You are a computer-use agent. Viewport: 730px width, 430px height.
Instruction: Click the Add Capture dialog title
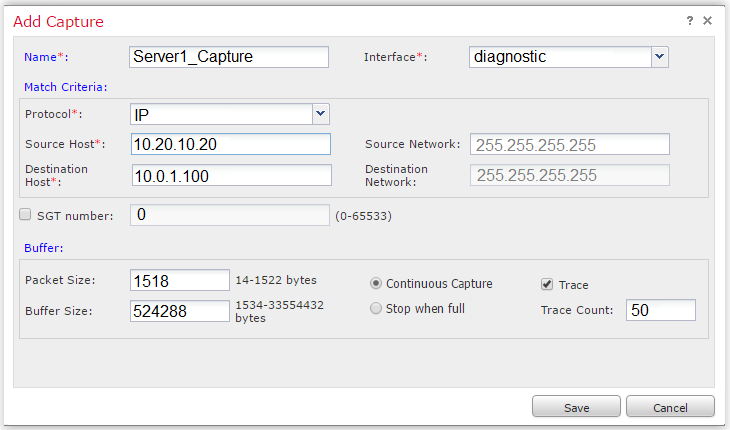click(58, 21)
